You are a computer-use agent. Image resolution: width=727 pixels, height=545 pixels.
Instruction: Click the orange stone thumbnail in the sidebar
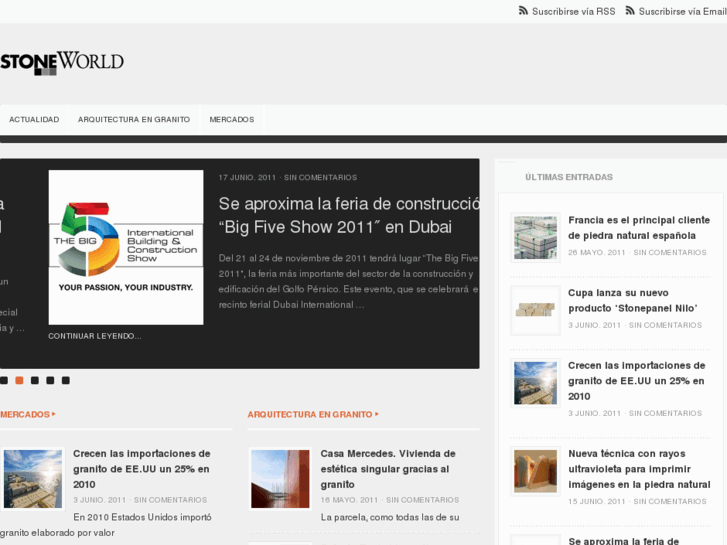coord(536,471)
